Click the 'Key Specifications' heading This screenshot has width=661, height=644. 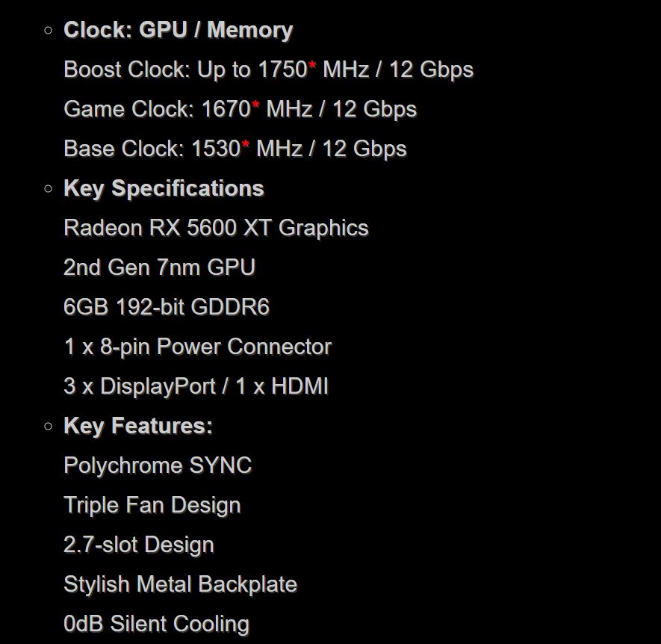tap(164, 188)
